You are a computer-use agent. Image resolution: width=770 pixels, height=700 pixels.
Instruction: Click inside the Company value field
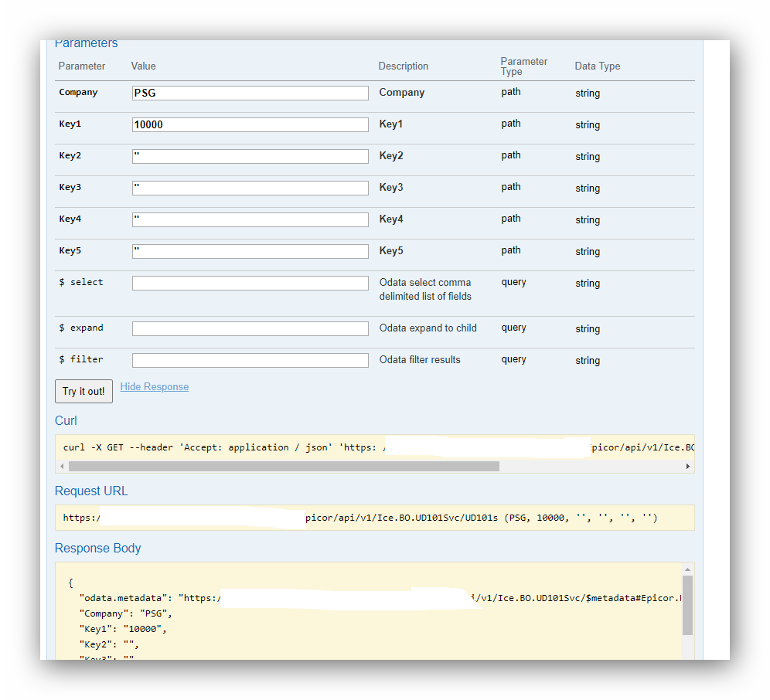(x=249, y=93)
